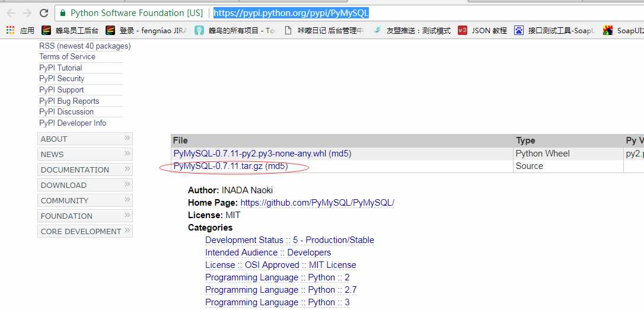This screenshot has width=644, height=310.
Task: Open Programming Language :: Python :: 2.7 category
Action: pyautogui.click(x=281, y=290)
